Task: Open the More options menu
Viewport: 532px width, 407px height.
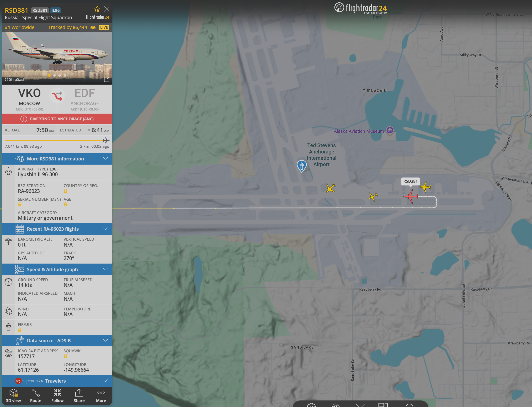Action: 101,395
